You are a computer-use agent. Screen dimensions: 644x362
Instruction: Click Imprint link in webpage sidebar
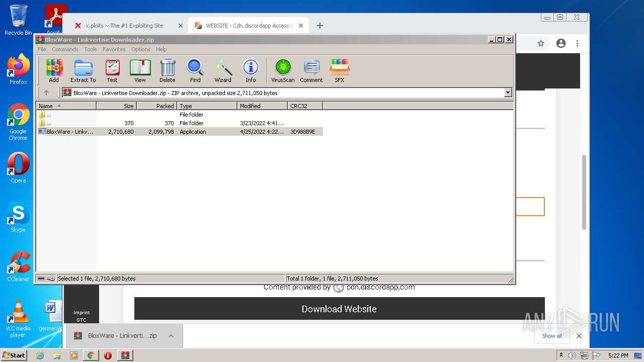click(x=82, y=312)
